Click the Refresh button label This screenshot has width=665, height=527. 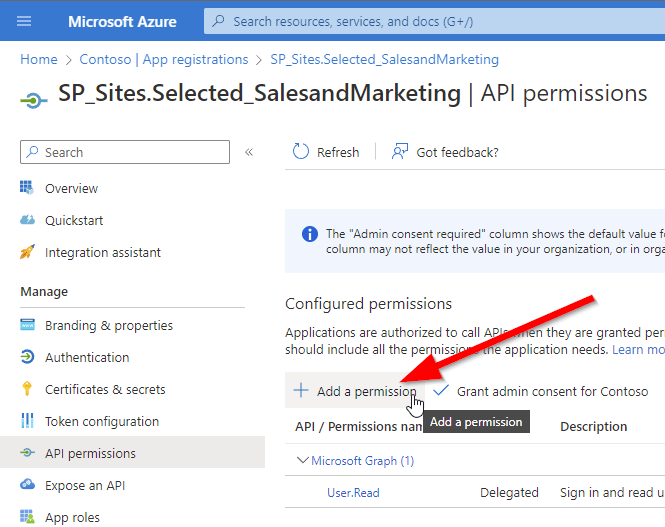pos(338,152)
